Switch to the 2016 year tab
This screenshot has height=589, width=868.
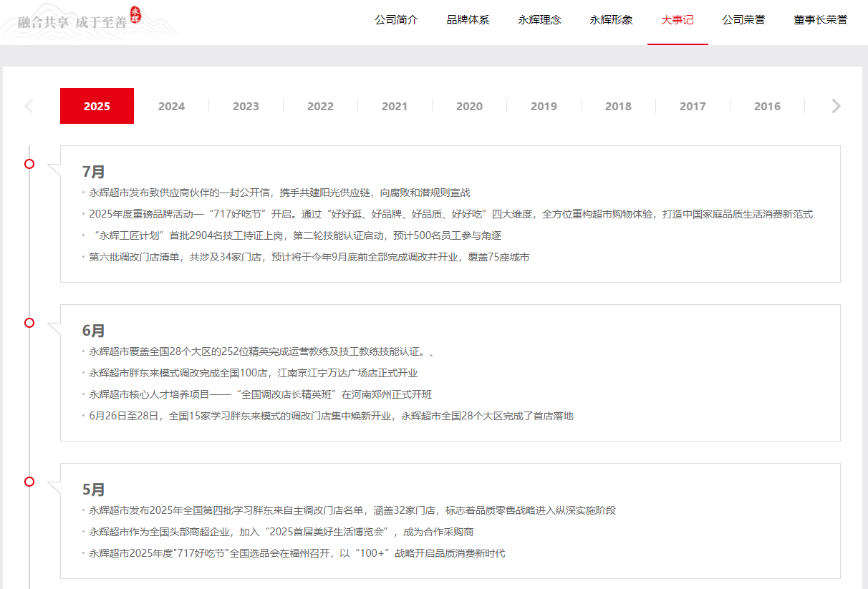(767, 106)
